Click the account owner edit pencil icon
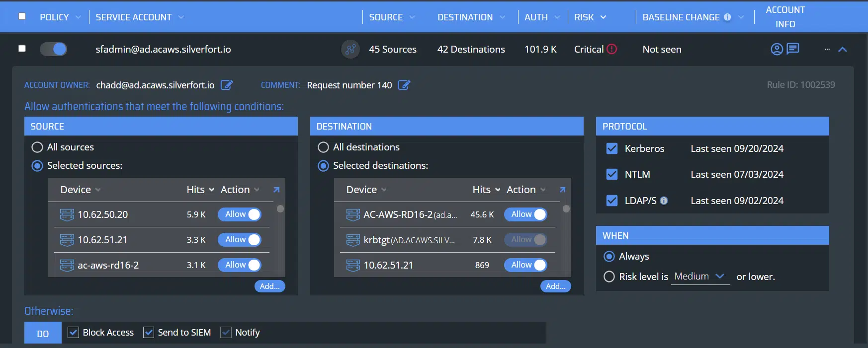The width and height of the screenshot is (868, 348). pos(226,85)
